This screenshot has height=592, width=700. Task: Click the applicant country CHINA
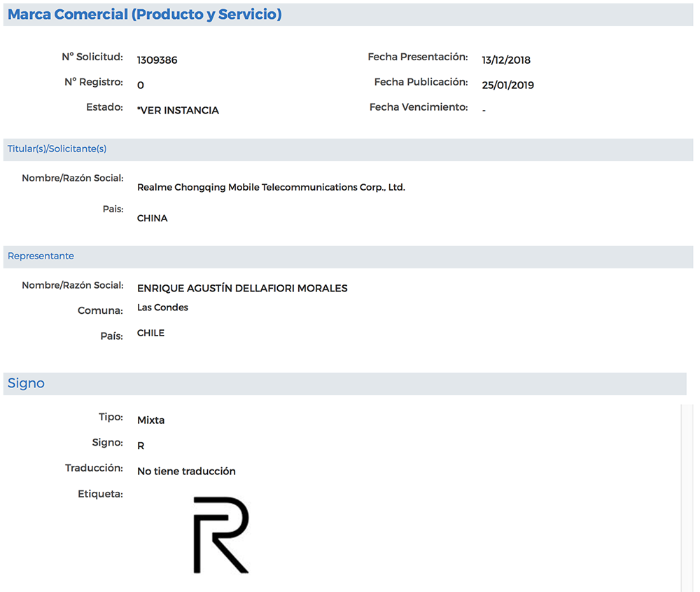pyautogui.click(x=152, y=218)
